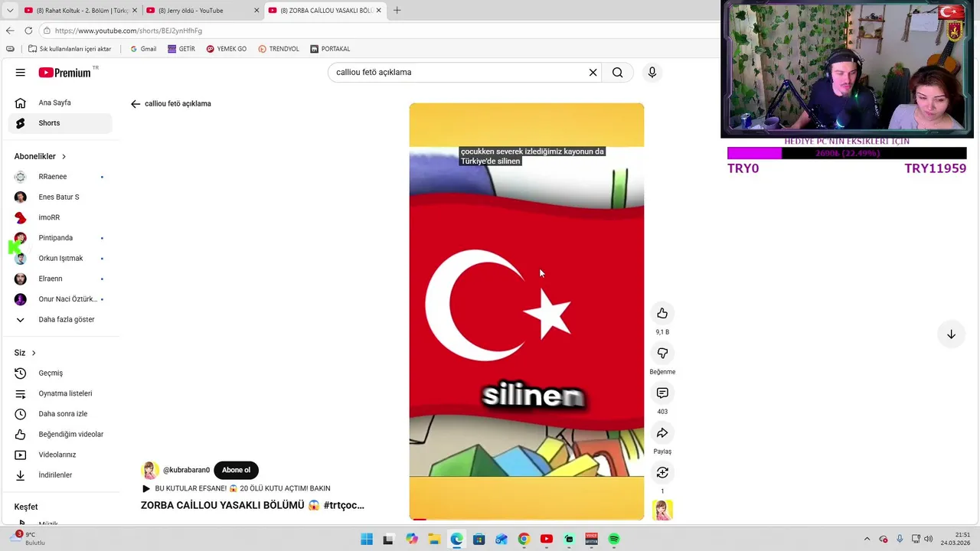The height and width of the screenshot is (551, 980).
Task: Open the YEMEK GO bookmark
Action: [226, 49]
